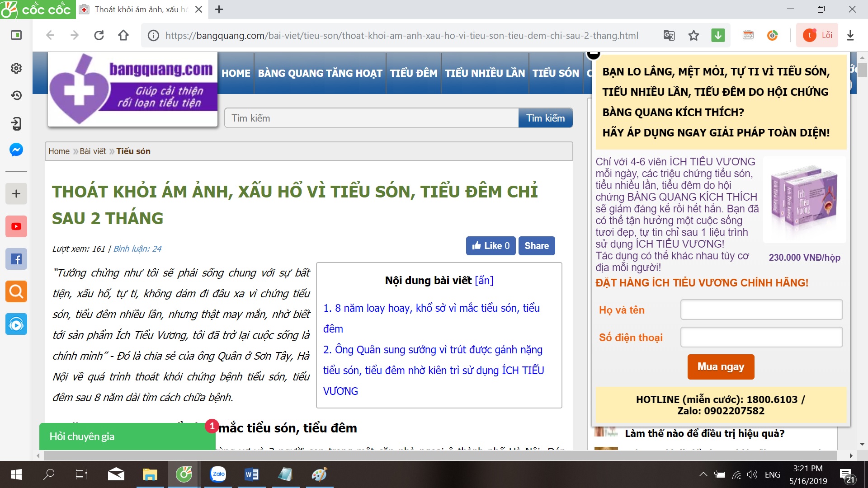This screenshot has width=868, height=488.
Task: Collapse the ad popup with the minus button
Action: point(593,54)
